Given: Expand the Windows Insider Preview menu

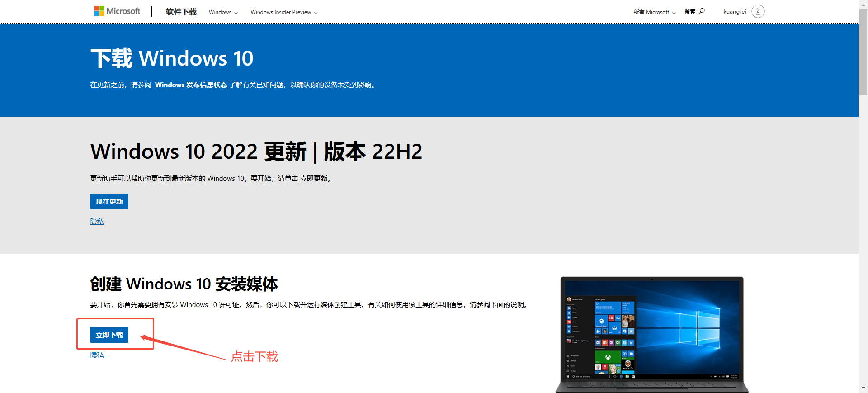Looking at the screenshot, I should click(x=284, y=12).
